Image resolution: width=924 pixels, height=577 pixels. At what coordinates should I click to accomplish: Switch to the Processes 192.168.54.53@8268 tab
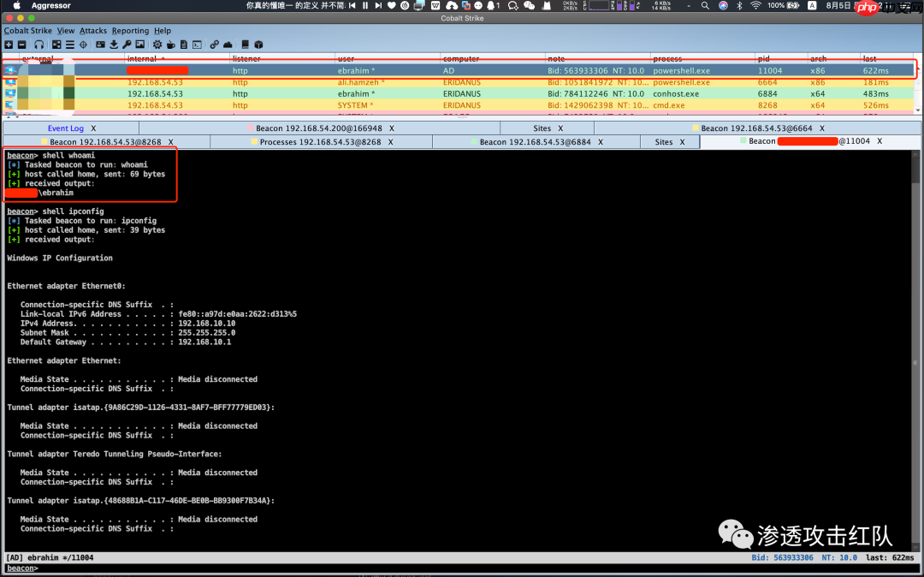click(x=320, y=142)
